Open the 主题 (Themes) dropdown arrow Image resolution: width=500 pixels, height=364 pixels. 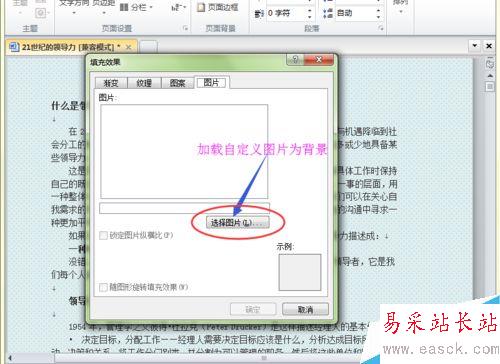pos(20,13)
